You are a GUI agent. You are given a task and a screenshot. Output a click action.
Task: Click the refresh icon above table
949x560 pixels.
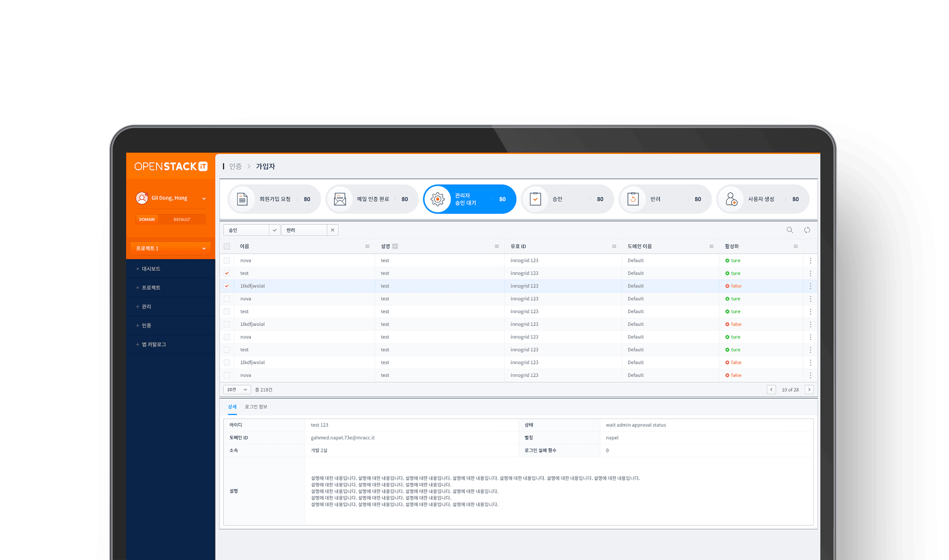(x=807, y=230)
